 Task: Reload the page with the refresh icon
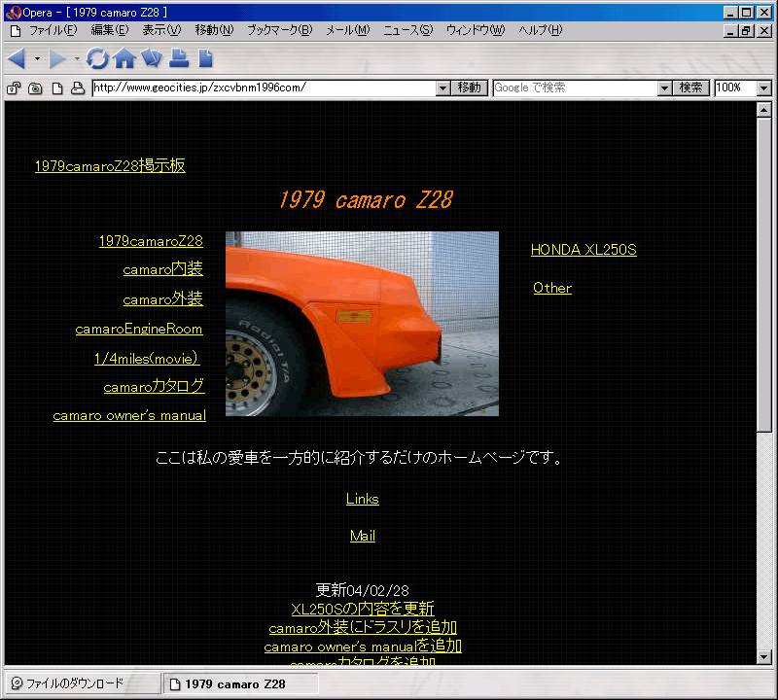point(97,58)
